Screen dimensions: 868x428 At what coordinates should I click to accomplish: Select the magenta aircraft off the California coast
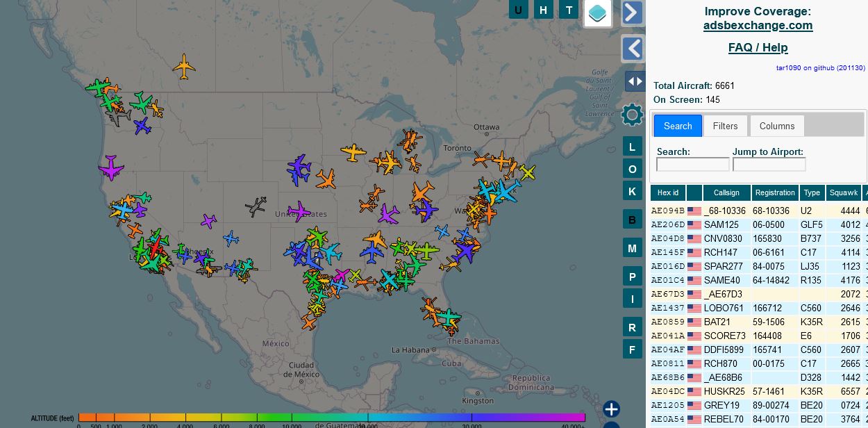[110, 168]
